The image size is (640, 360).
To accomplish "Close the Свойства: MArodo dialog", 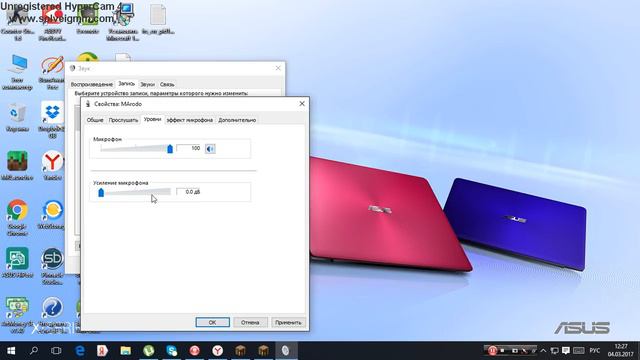I will 302,104.
